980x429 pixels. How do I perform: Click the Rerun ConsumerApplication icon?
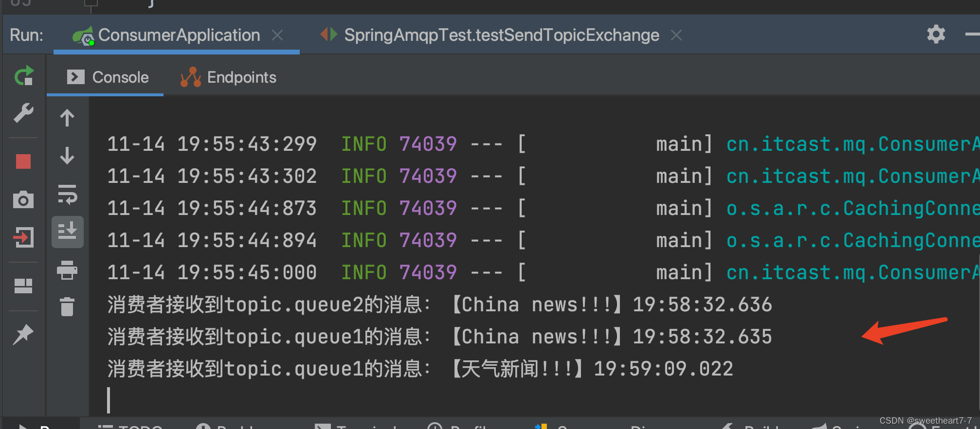coord(24,76)
